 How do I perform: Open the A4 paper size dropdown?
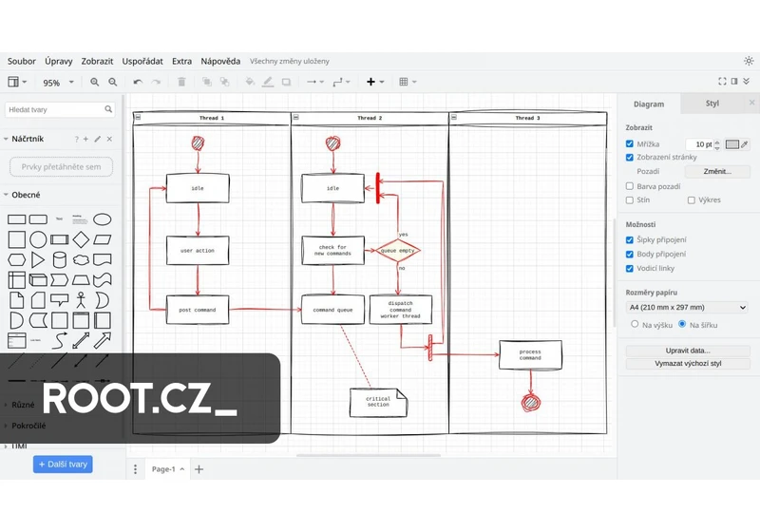pos(687,307)
